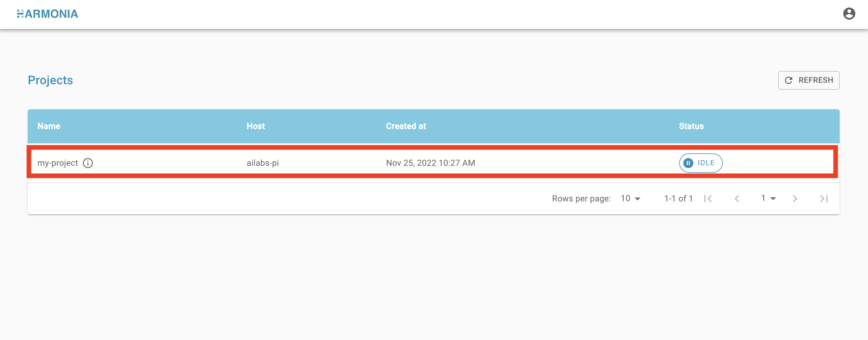Screen dimensions: 868x340
Task: Go to the last page
Action: pos(824,199)
